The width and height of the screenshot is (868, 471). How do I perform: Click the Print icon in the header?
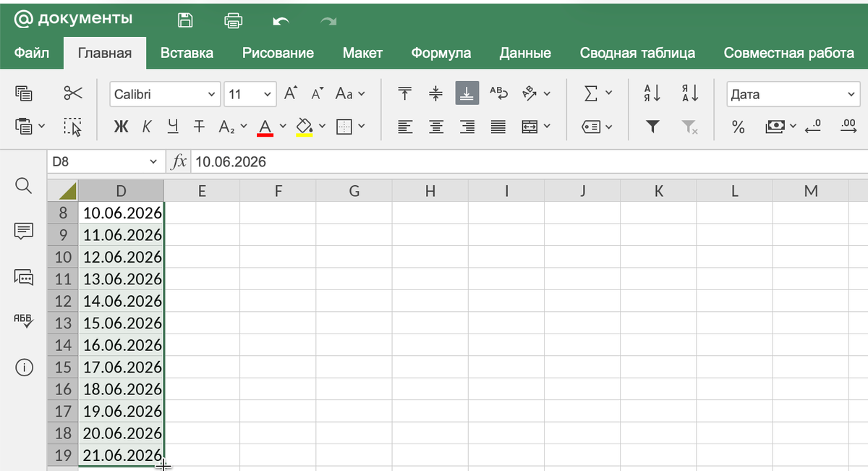[x=233, y=20]
